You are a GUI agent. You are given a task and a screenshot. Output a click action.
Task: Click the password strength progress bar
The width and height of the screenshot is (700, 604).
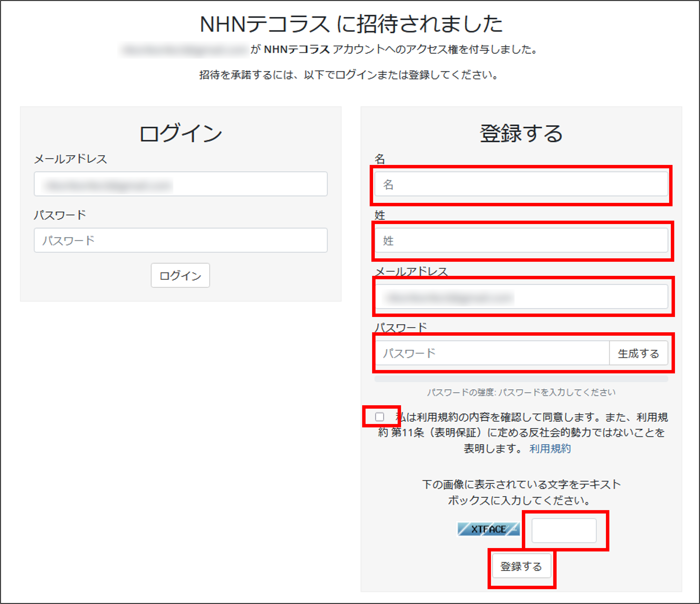(521, 379)
